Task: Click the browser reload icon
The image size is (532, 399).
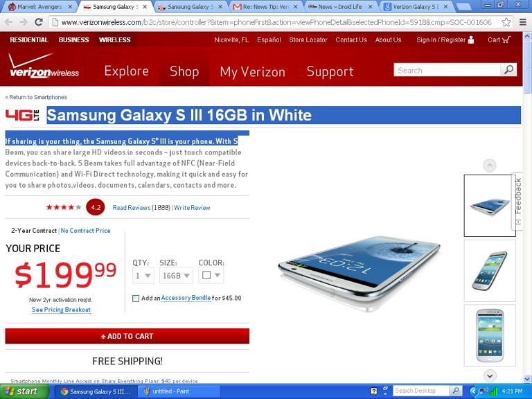Action: click(39, 22)
